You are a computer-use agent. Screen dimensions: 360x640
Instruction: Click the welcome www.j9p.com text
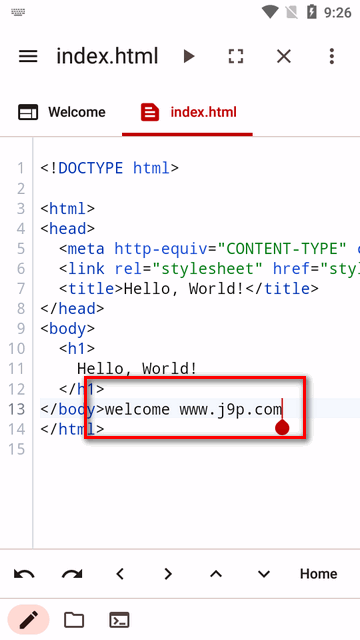tap(193, 409)
